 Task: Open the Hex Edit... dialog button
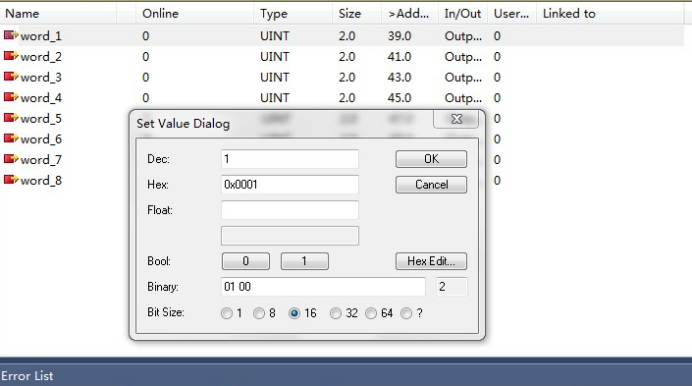[x=431, y=261]
